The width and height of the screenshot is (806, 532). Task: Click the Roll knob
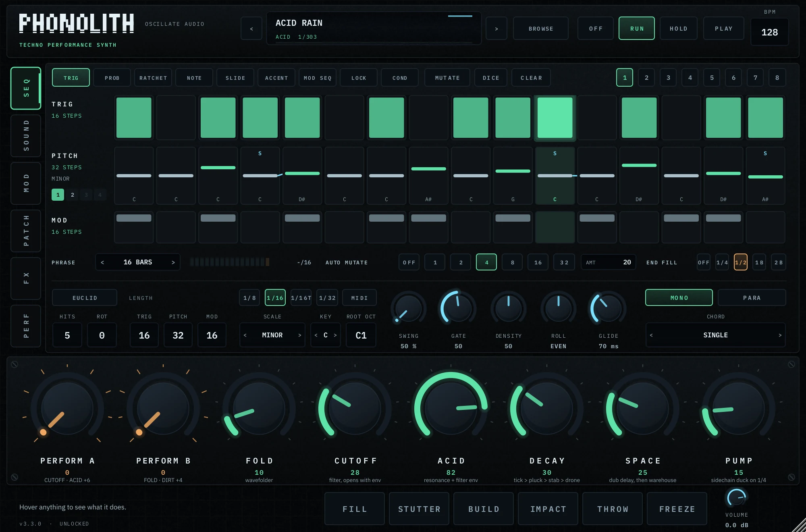coord(558,309)
